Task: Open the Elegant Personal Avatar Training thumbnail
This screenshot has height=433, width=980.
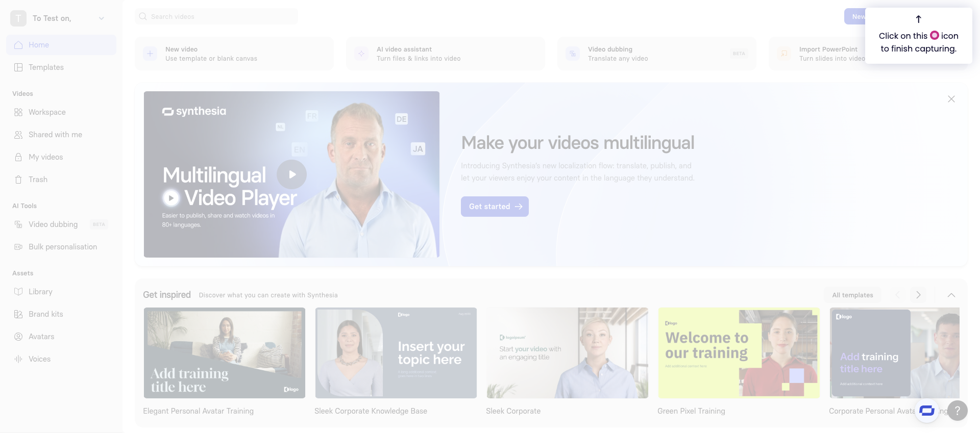Action: (x=225, y=353)
